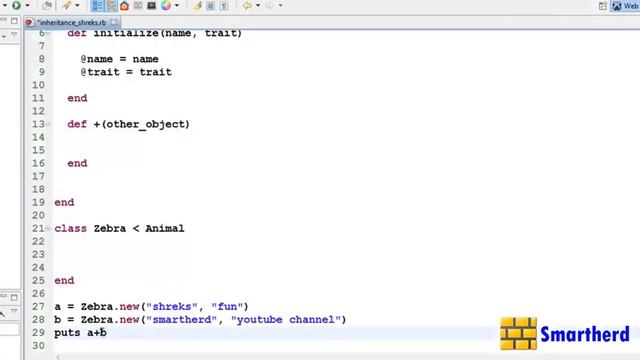Maximize the upper left side panel
The width and height of the screenshot is (640, 360).
(x=14, y=20)
